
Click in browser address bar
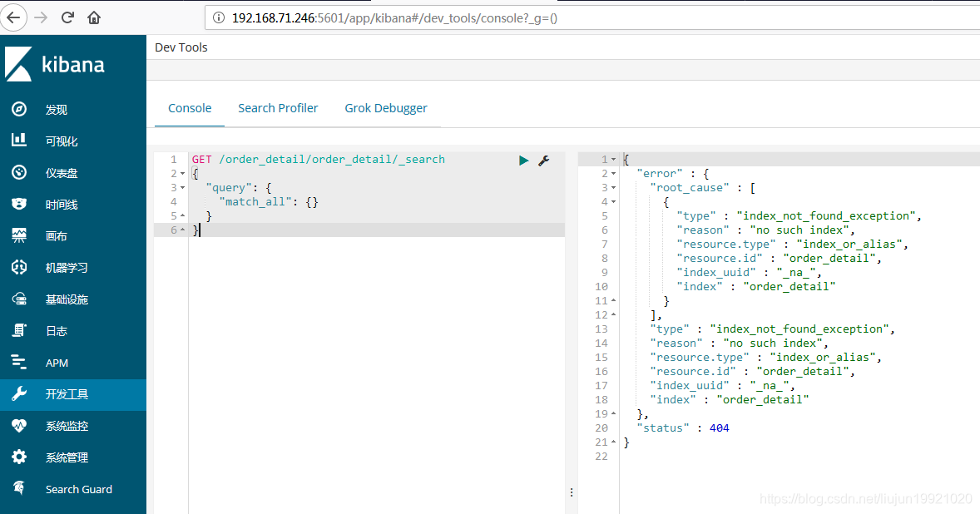point(591,18)
